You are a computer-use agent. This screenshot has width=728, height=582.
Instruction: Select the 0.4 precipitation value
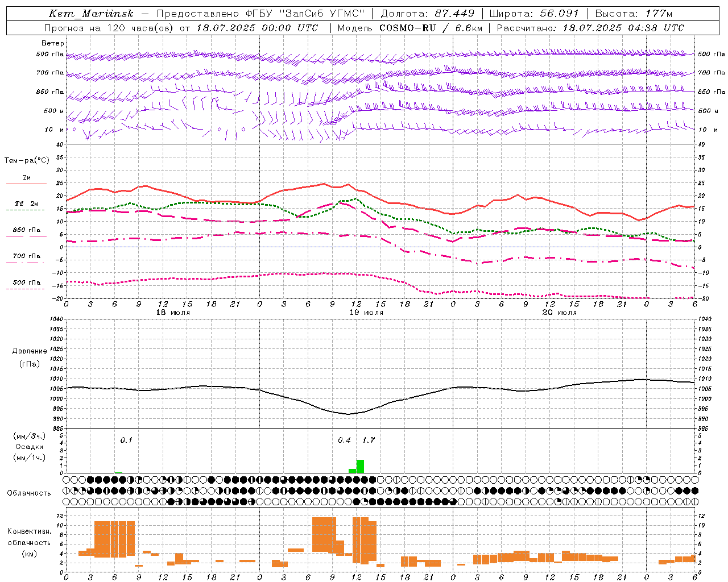point(344,440)
